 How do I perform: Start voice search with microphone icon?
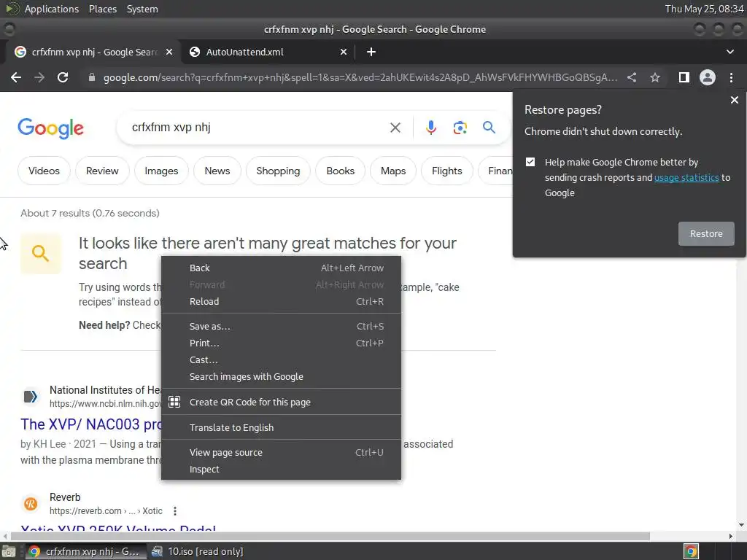430,128
